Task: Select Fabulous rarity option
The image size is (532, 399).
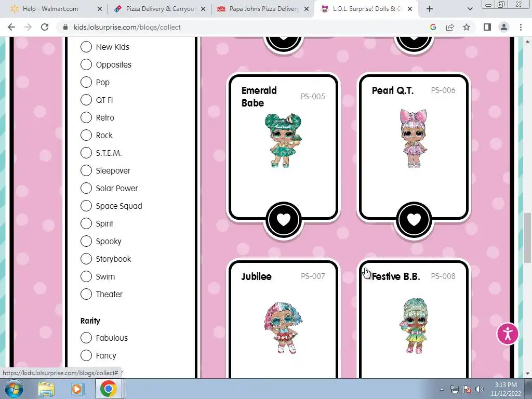Action: [x=86, y=338]
